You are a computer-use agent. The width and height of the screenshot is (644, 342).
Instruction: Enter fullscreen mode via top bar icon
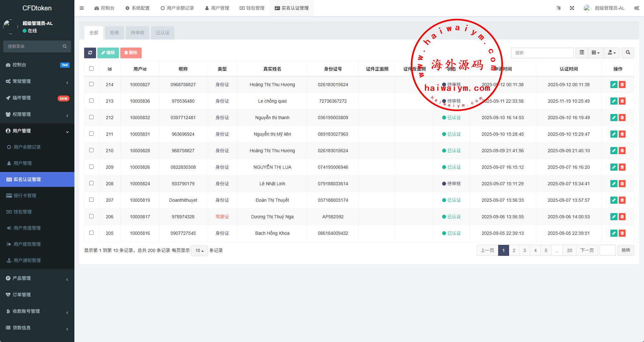coord(572,8)
